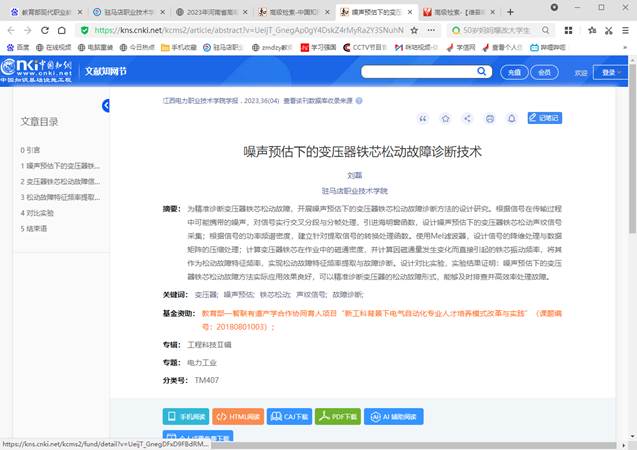Open the browser apps grid icon

568,30
